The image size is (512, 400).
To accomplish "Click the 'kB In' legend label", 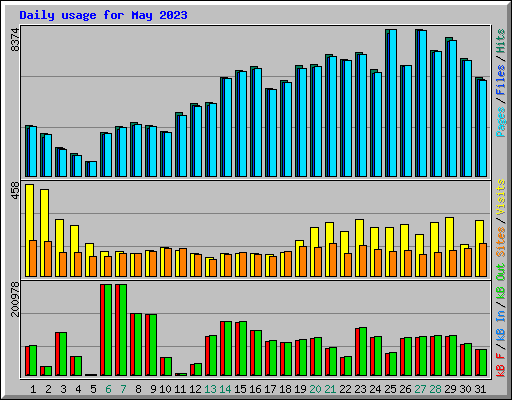I will tap(501, 325).
